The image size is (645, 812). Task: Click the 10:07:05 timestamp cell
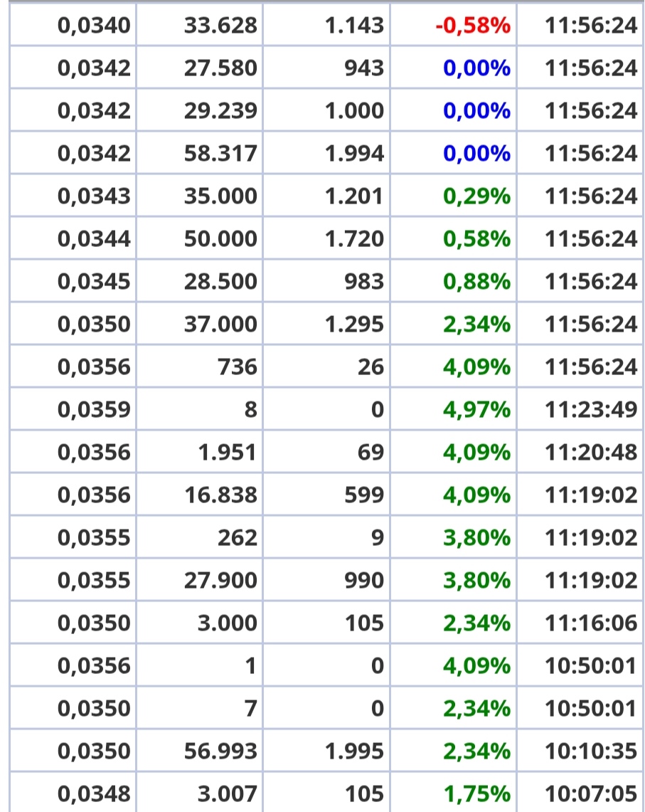click(x=580, y=793)
